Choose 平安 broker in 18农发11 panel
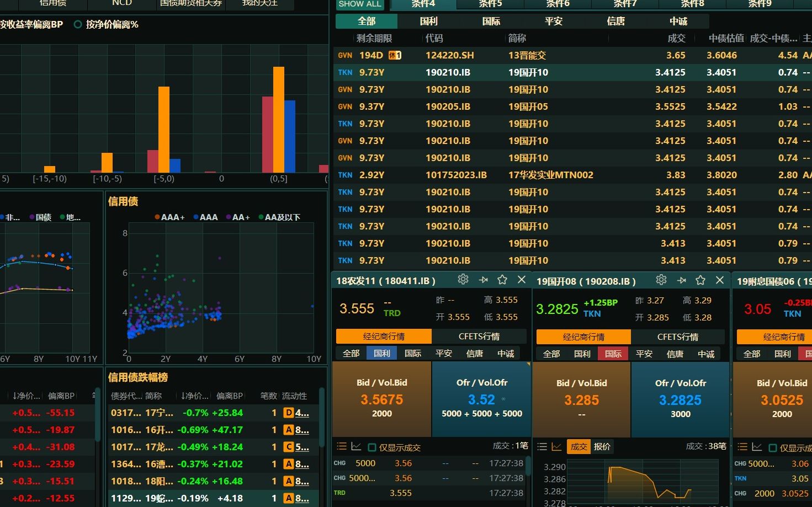The height and width of the screenshot is (507, 812). click(444, 353)
